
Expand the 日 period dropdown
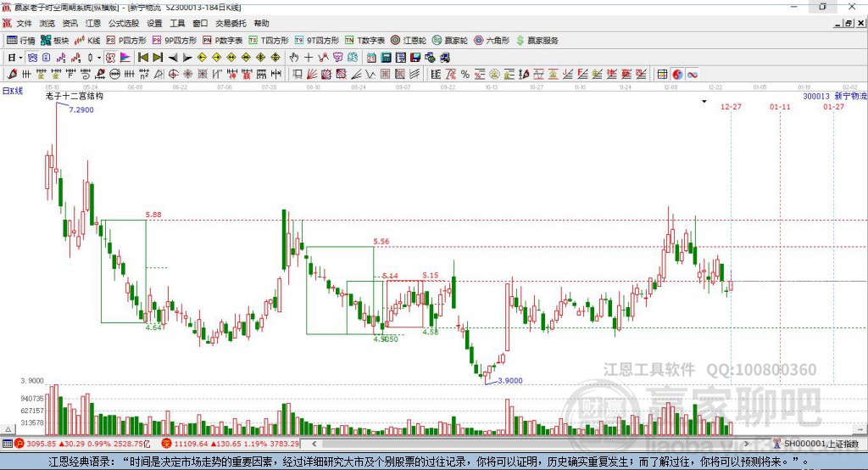click(20, 58)
